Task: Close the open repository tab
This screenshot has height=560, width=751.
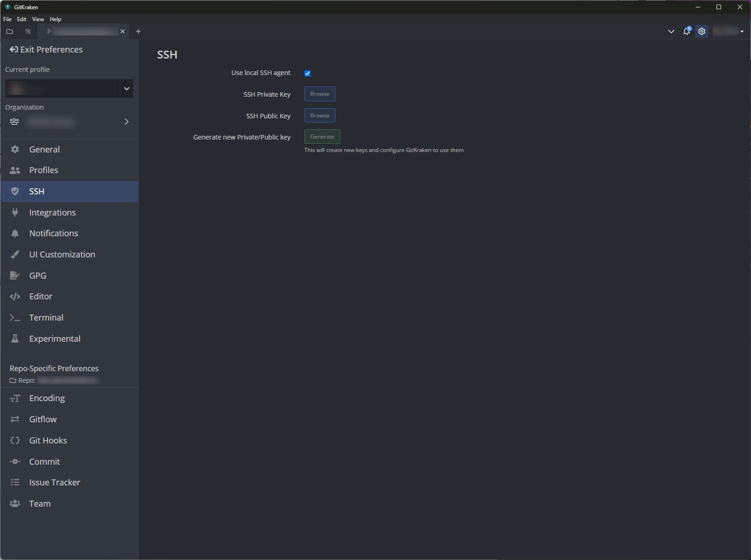Action: point(123,31)
